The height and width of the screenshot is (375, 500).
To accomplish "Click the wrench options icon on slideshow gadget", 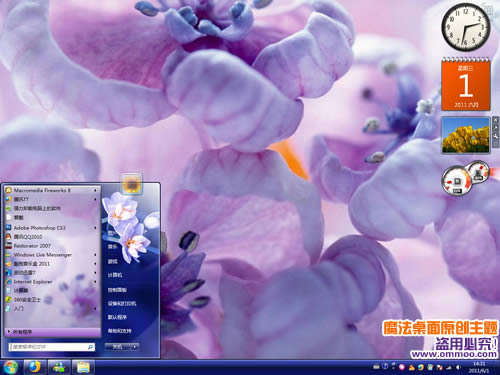I will point(496,136).
